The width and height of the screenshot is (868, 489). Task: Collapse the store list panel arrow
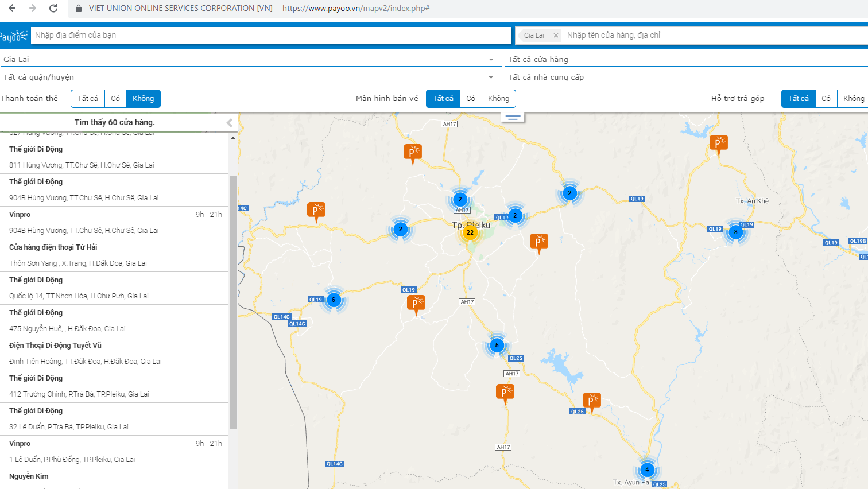pyautogui.click(x=230, y=122)
